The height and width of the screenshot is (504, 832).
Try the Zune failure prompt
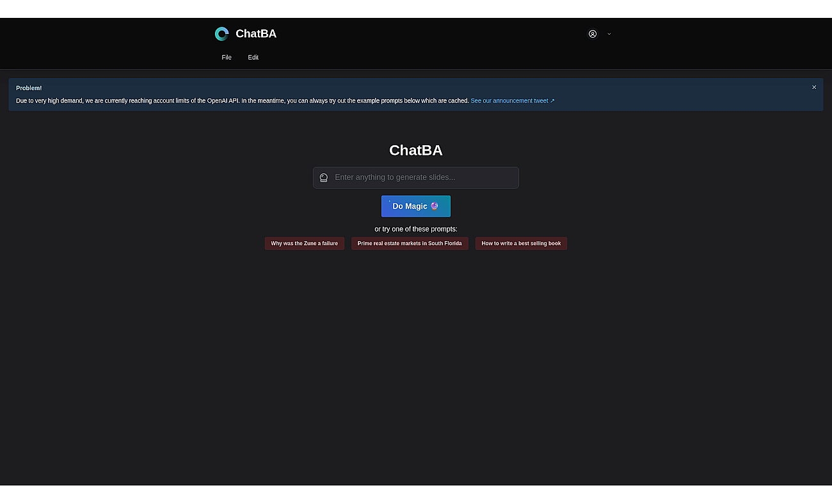click(305, 244)
